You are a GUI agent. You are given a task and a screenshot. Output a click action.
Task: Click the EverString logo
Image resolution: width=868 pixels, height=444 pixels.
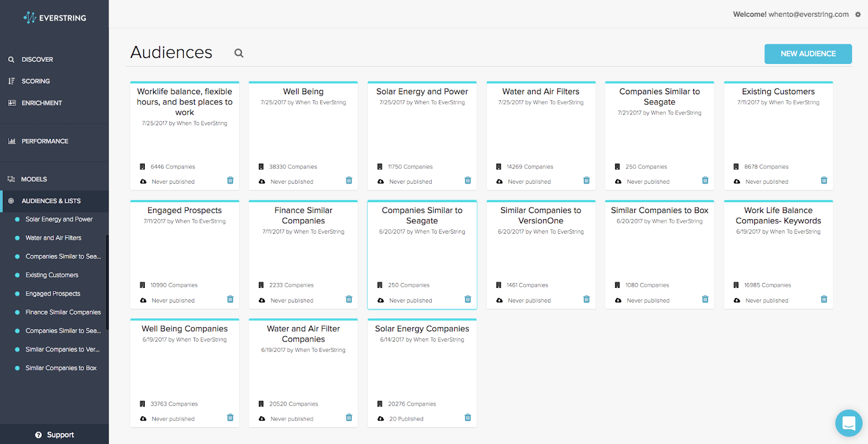55,18
